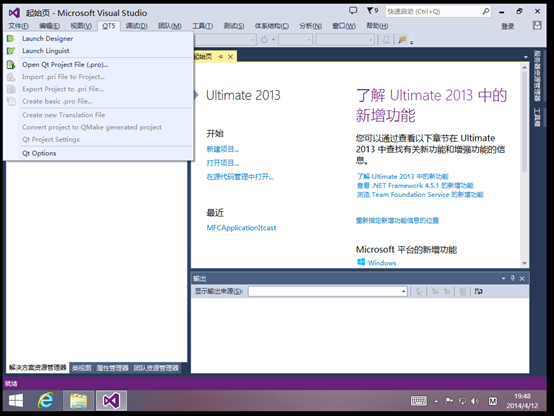Click the refresh icon in the toolbar
This screenshot has width=554, height=416.
pyautogui.click(x=264, y=40)
